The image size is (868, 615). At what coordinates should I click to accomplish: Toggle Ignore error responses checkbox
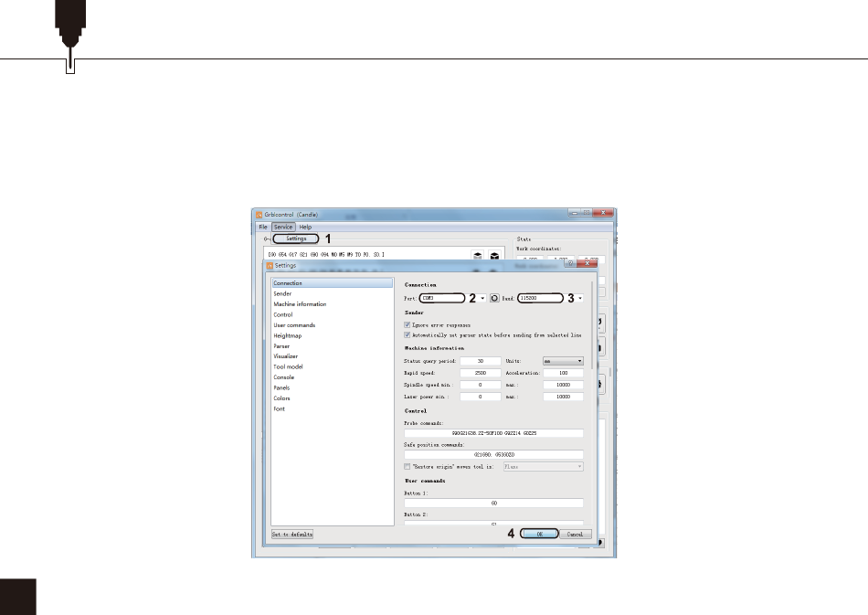click(408, 324)
